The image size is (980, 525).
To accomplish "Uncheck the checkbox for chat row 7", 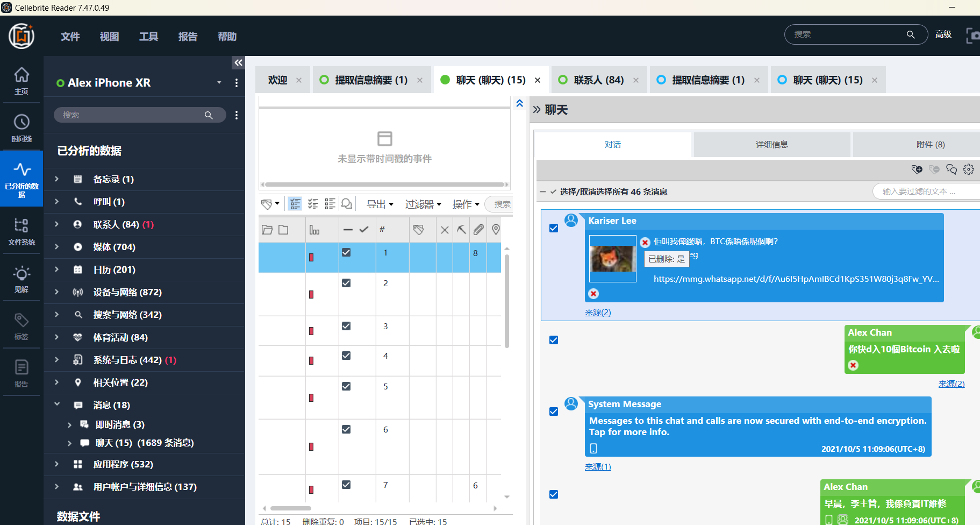I will coord(346,485).
